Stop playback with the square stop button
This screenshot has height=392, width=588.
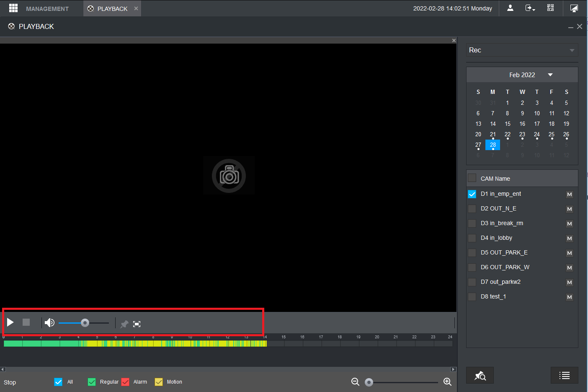(26, 322)
